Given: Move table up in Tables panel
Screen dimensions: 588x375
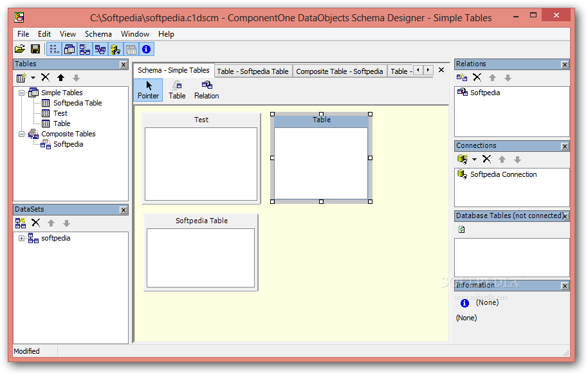Looking at the screenshot, I should click(x=60, y=78).
